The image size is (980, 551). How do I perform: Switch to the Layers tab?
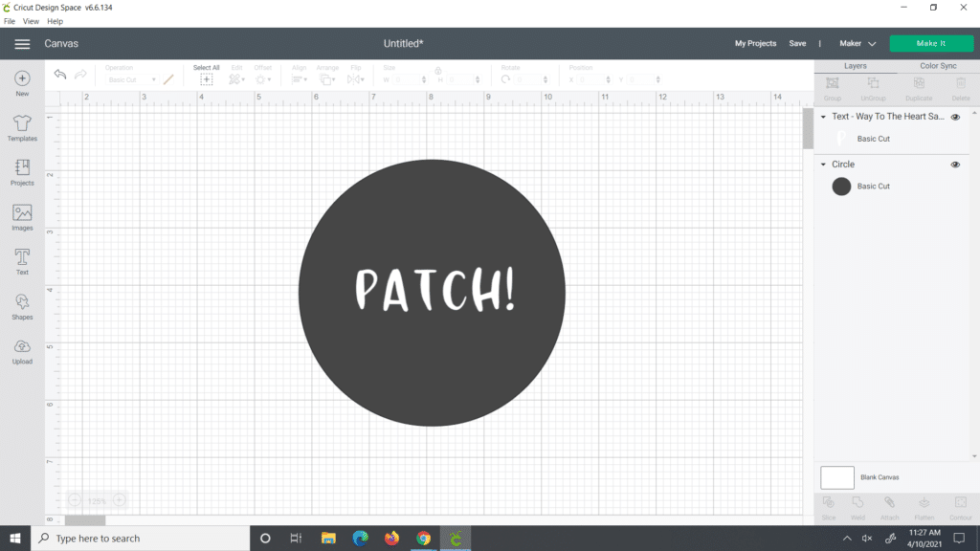coord(855,66)
